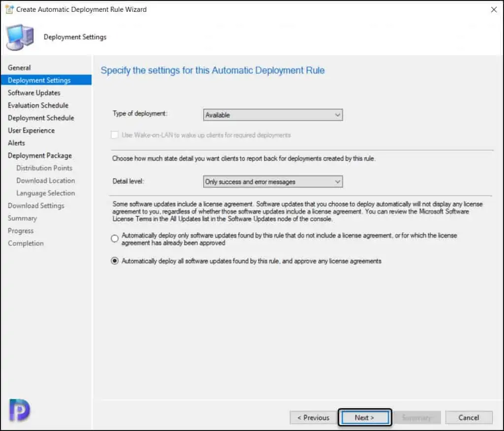Viewport: 504px width, 431px height.
Task: Go to the General wizard page
Action: coord(19,67)
